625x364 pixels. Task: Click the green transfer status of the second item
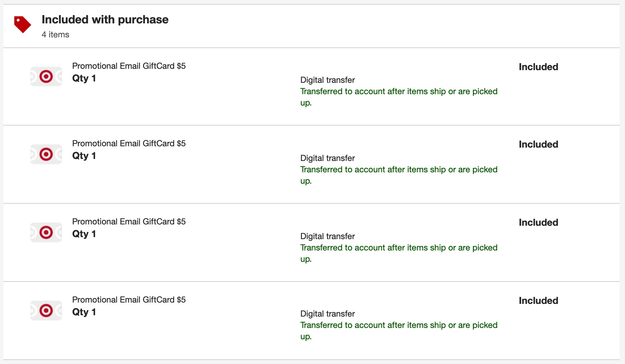(398, 170)
